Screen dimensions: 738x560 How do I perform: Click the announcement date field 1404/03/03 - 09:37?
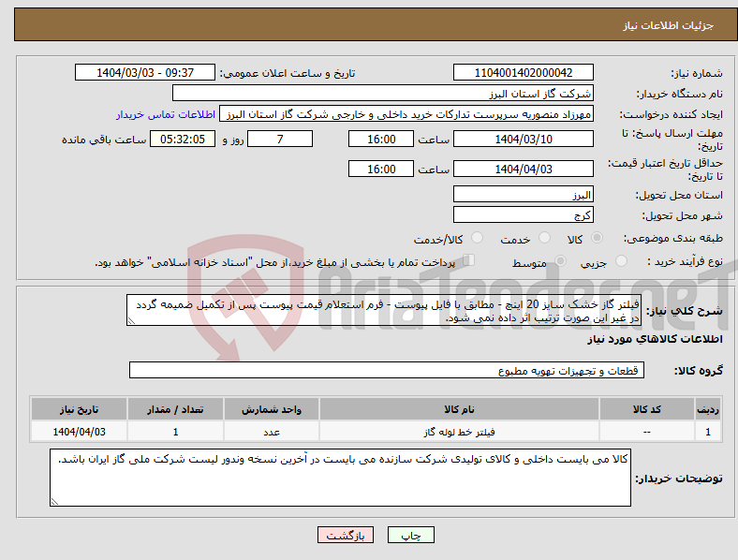tap(145, 72)
